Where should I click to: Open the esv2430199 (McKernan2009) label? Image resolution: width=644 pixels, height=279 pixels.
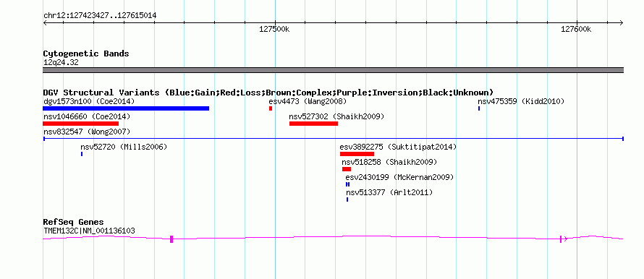399,177
